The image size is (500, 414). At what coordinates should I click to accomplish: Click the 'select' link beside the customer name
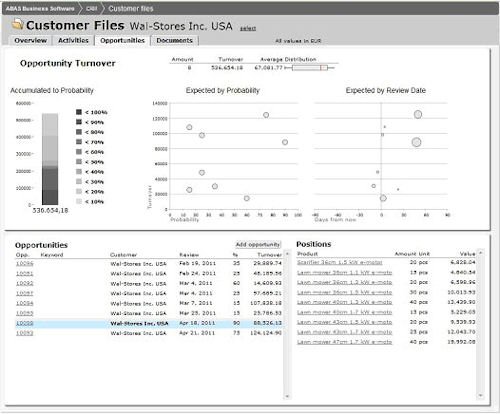[248, 28]
